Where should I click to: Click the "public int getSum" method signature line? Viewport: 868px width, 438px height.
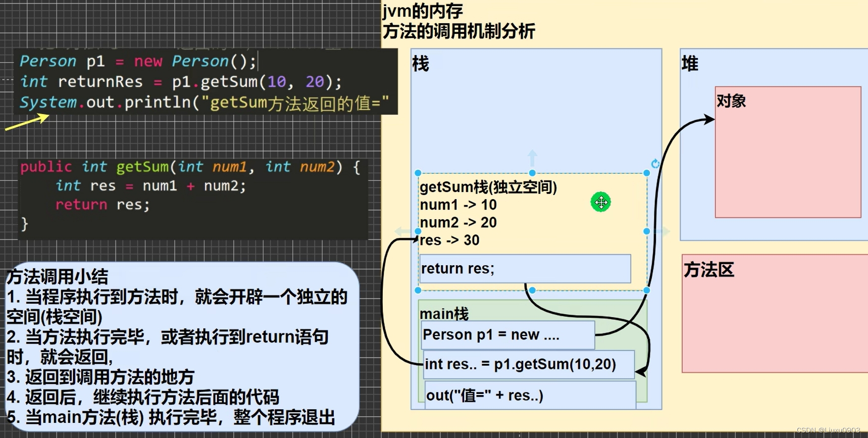190,167
